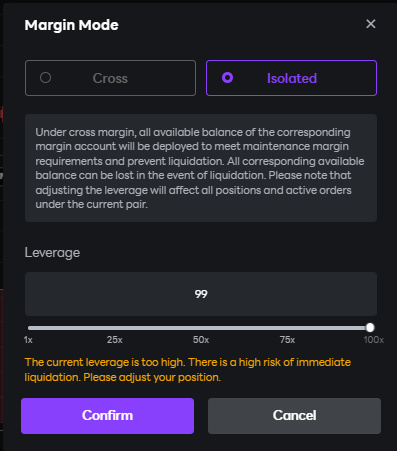Screen dimensions: 397x451
Task: Set leverage to the 75x mark
Action: tap(287, 340)
